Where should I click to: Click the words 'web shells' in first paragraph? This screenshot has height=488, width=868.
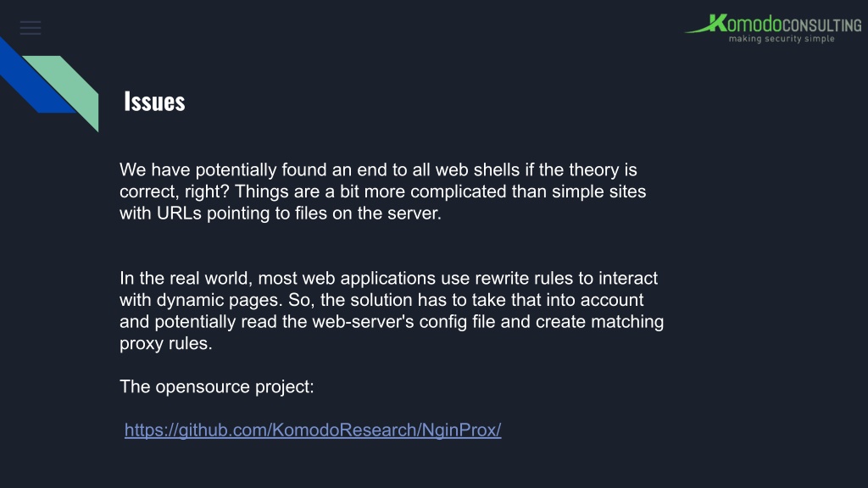tap(477, 169)
